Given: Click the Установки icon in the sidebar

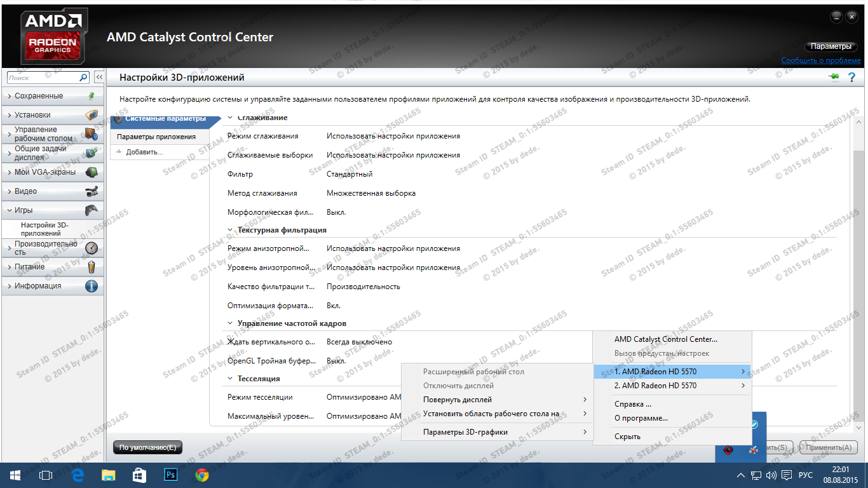Looking at the screenshot, I should (x=92, y=115).
